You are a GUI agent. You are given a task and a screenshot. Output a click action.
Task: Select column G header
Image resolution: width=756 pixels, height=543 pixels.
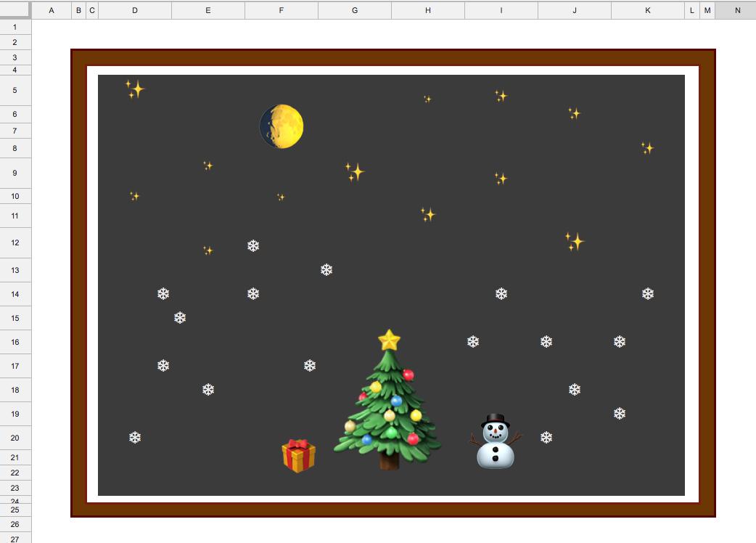pos(355,10)
